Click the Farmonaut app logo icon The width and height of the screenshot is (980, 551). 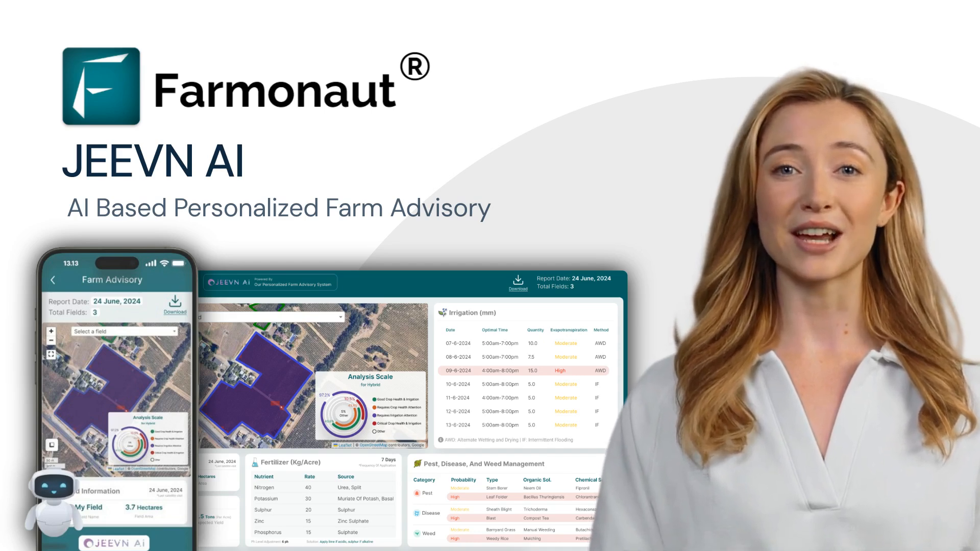click(102, 87)
